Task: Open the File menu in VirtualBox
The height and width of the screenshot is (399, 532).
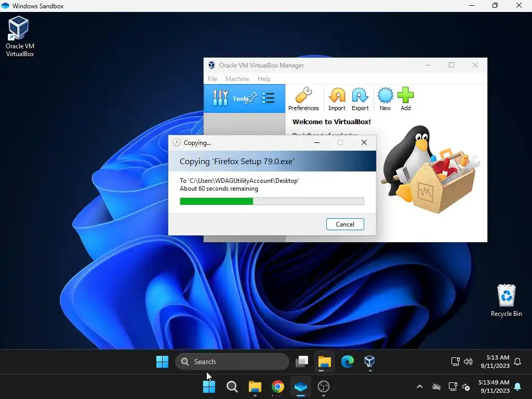Action: pos(212,79)
